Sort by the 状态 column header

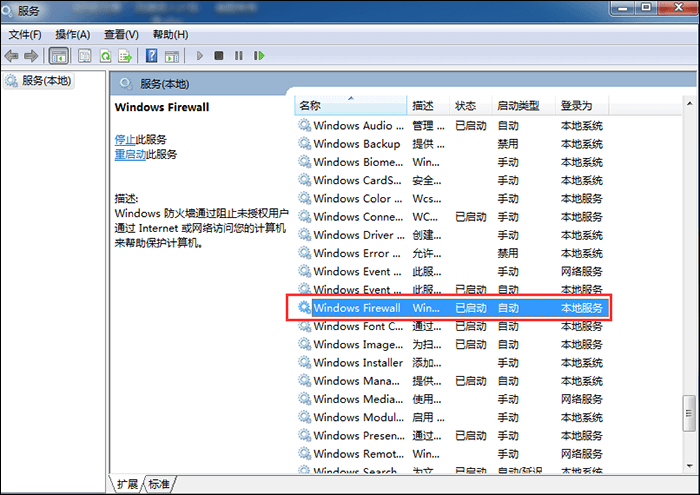coord(471,106)
